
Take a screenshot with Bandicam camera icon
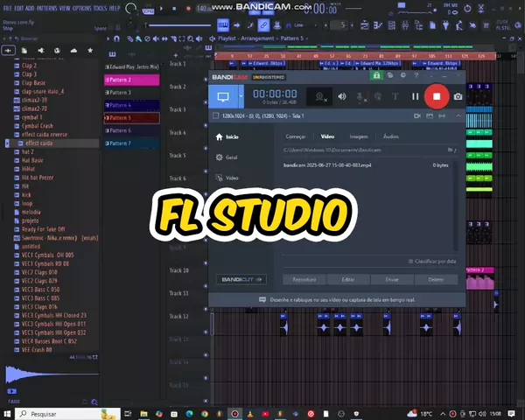[458, 96]
